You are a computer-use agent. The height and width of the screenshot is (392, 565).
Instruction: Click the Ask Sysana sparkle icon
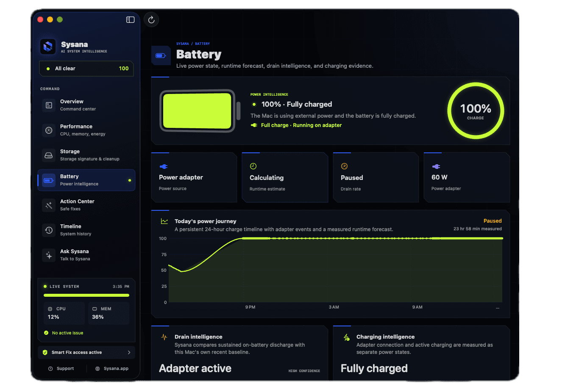point(49,255)
